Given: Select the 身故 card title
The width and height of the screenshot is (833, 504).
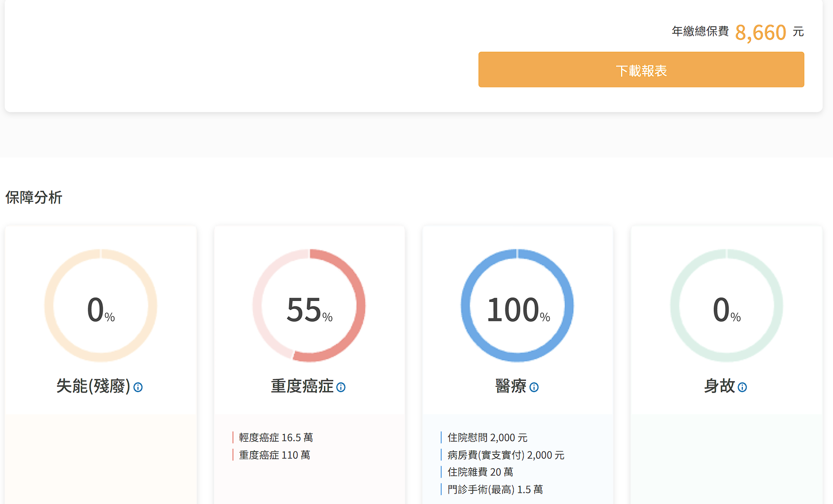Looking at the screenshot, I should point(719,386).
